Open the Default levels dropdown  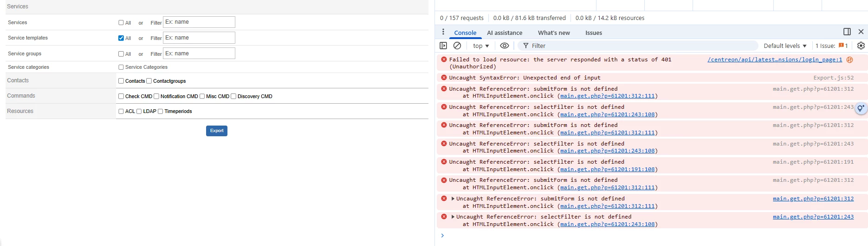(x=785, y=46)
